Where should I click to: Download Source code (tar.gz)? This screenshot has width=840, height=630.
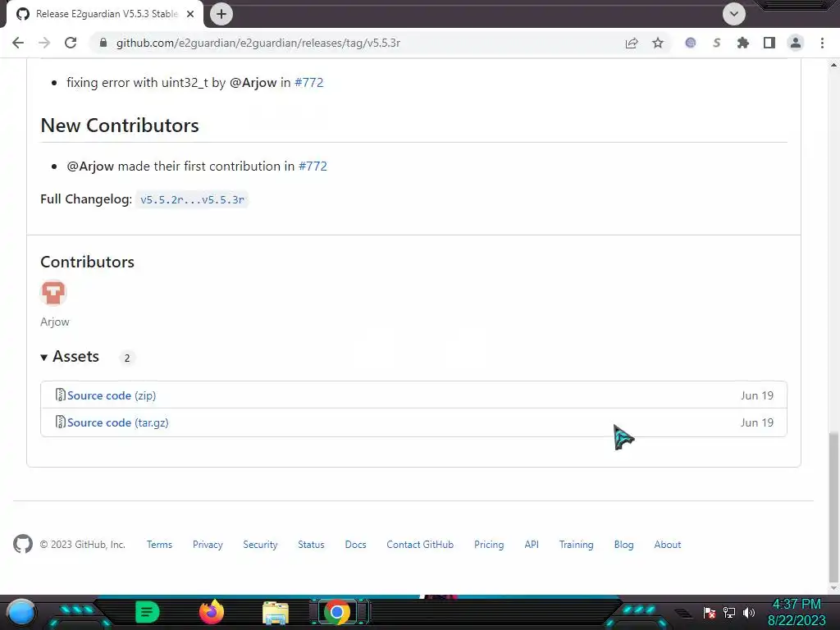point(118,422)
